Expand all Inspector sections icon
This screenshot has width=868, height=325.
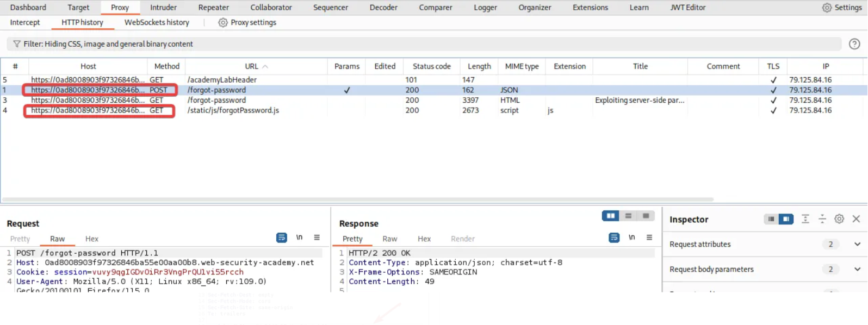tap(805, 219)
